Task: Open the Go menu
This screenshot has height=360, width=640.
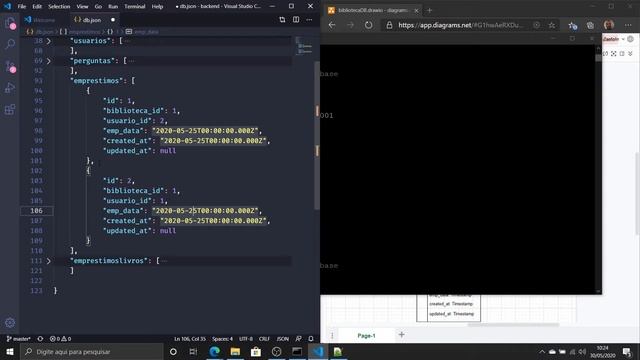Action: 98,7
